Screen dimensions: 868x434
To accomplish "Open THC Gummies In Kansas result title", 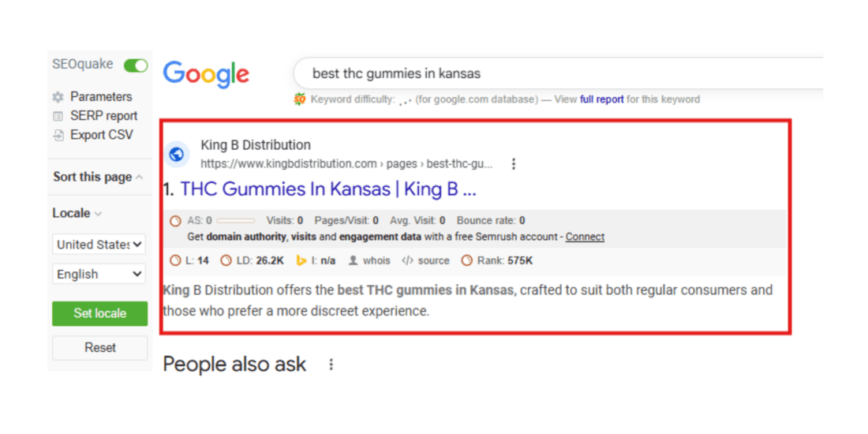I will click(x=327, y=189).
